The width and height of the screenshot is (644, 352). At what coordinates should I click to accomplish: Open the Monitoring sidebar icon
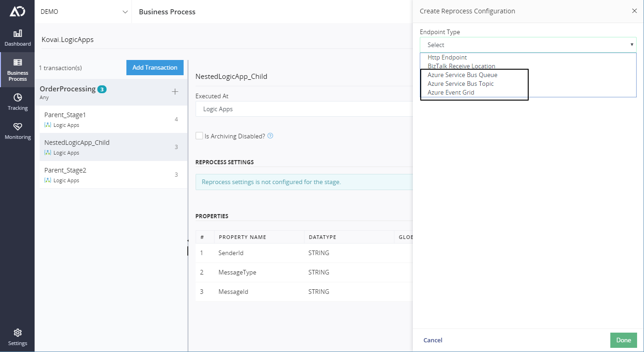pos(18,131)
